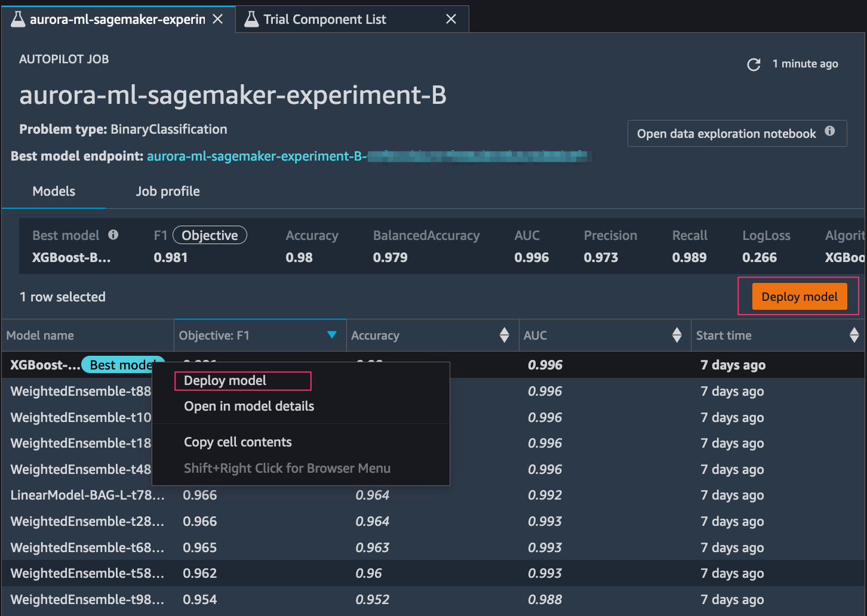Choose Copy cell contents from context menu
This screenshot has height=616, width=867.
tap(238, 442)
